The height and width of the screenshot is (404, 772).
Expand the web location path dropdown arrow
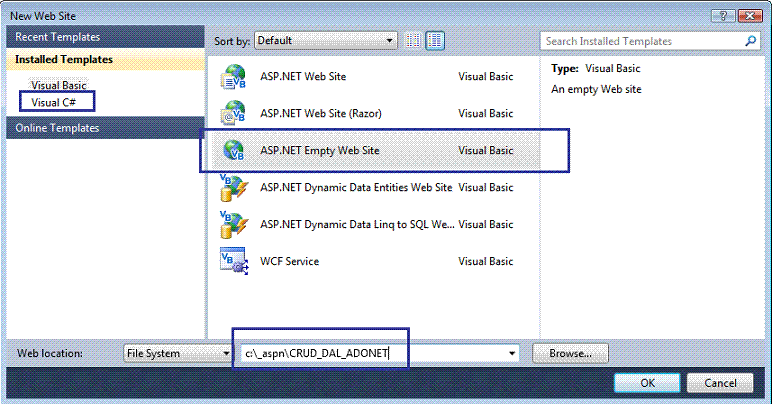(x=512, y=353)
